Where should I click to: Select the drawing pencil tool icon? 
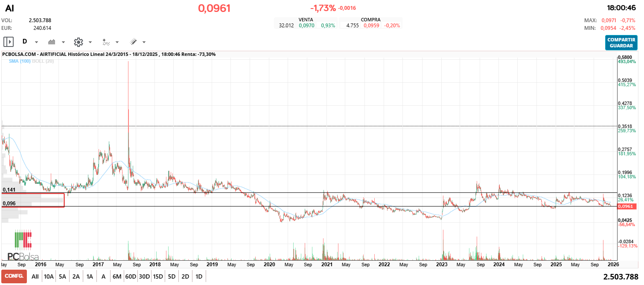[x=133, y=42]
